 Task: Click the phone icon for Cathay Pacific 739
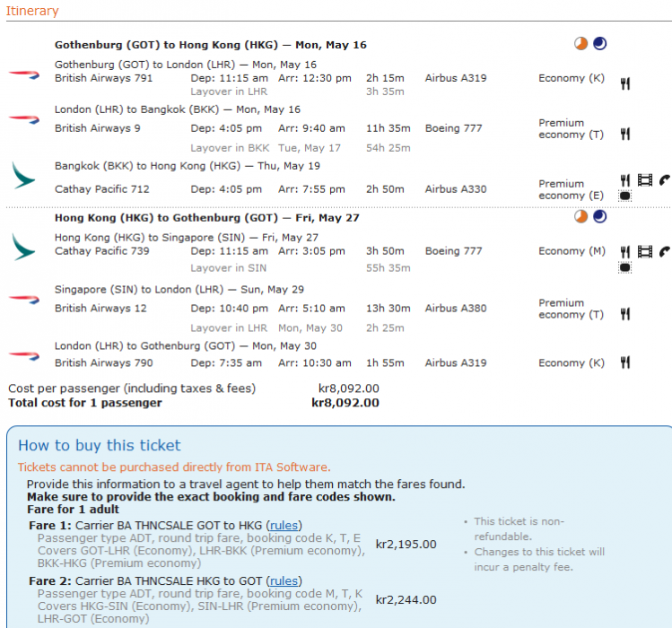[665, 251]
